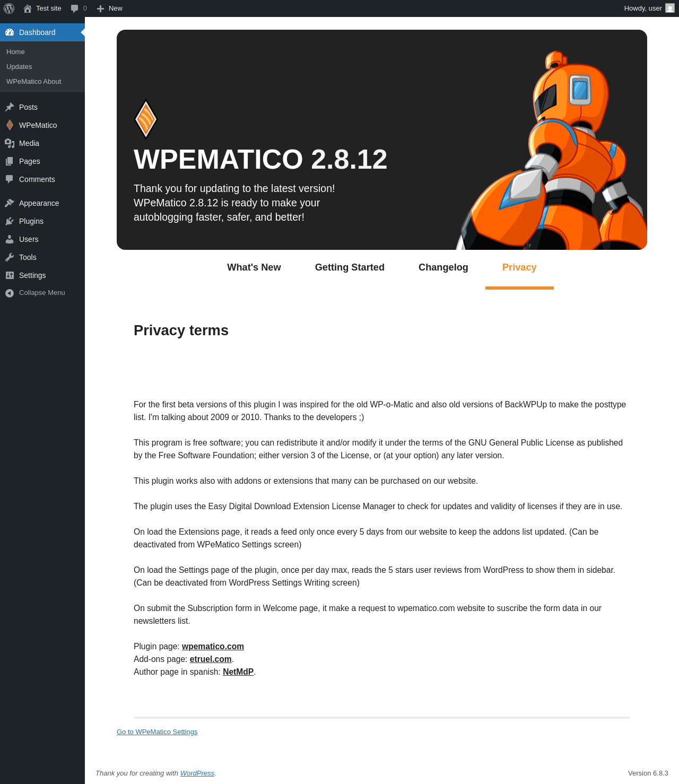Image resolution: width=679 pixels, height=784 pixels.
Task: Open the What's New tab
Action: click(x=254, y=267)
